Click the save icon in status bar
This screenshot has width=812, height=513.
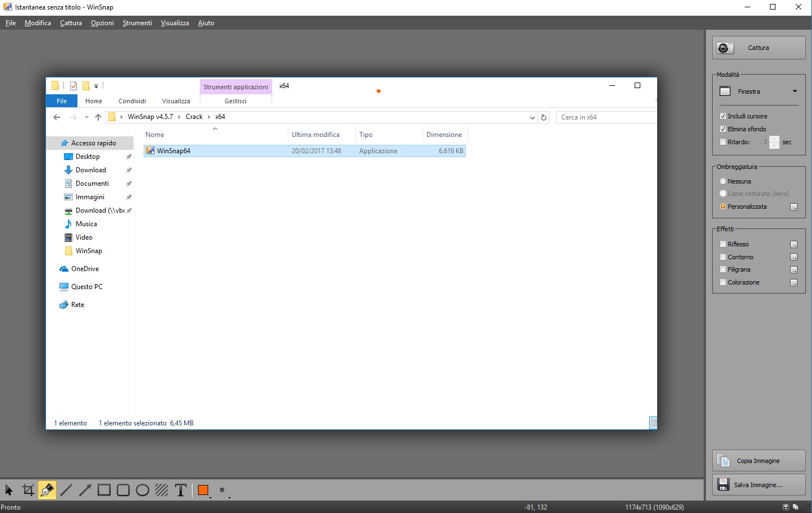coord(786,507)
